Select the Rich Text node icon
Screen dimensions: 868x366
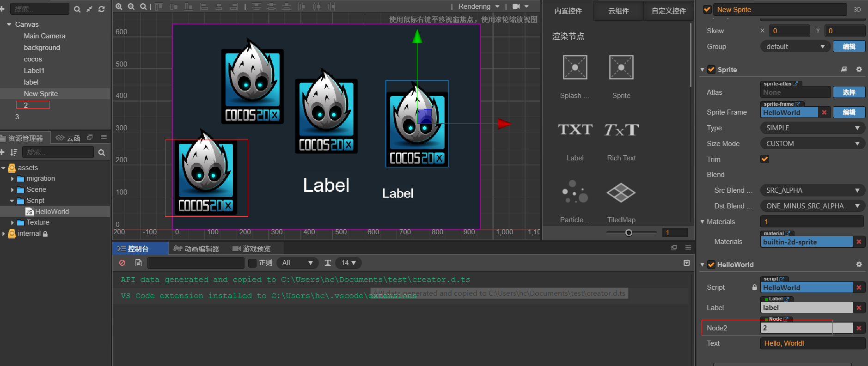[621, 130]
